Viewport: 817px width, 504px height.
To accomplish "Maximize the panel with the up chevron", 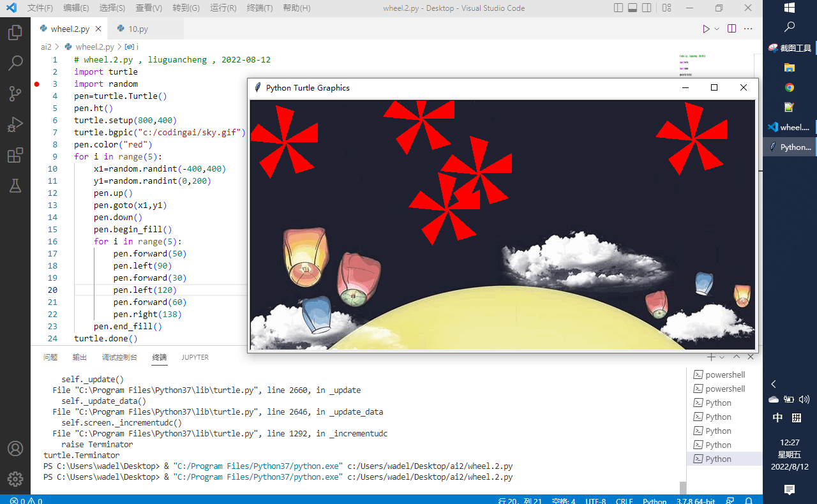I will pos(737,357).
